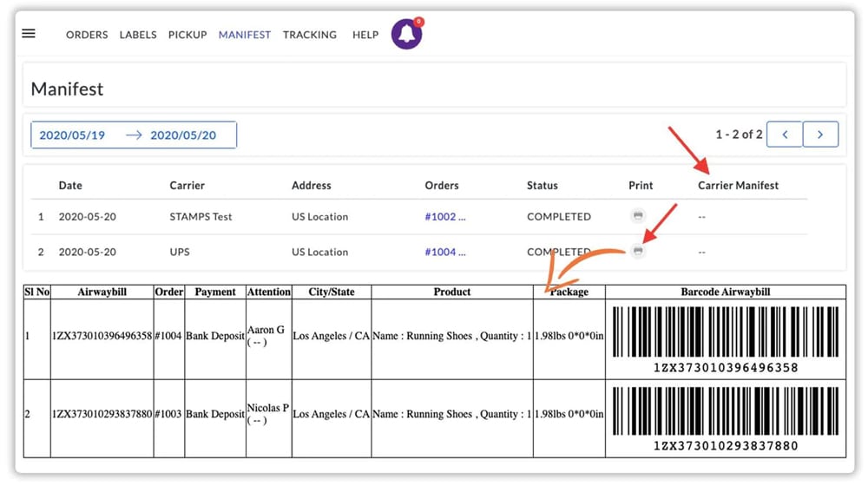Screen dimensions: 868x486
Task: Click the barcode for airwaybill 1ZX373010293837880
Action: point(725,410)
